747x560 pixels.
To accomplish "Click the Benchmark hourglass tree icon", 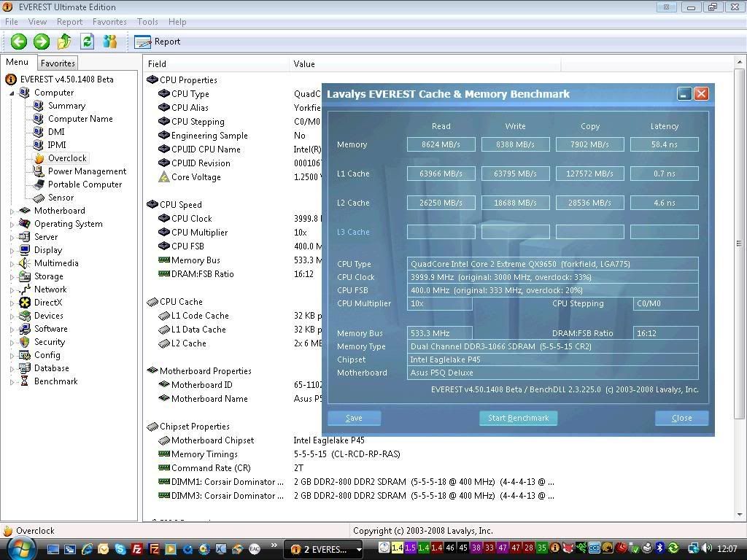I will (x=25, y=381).
